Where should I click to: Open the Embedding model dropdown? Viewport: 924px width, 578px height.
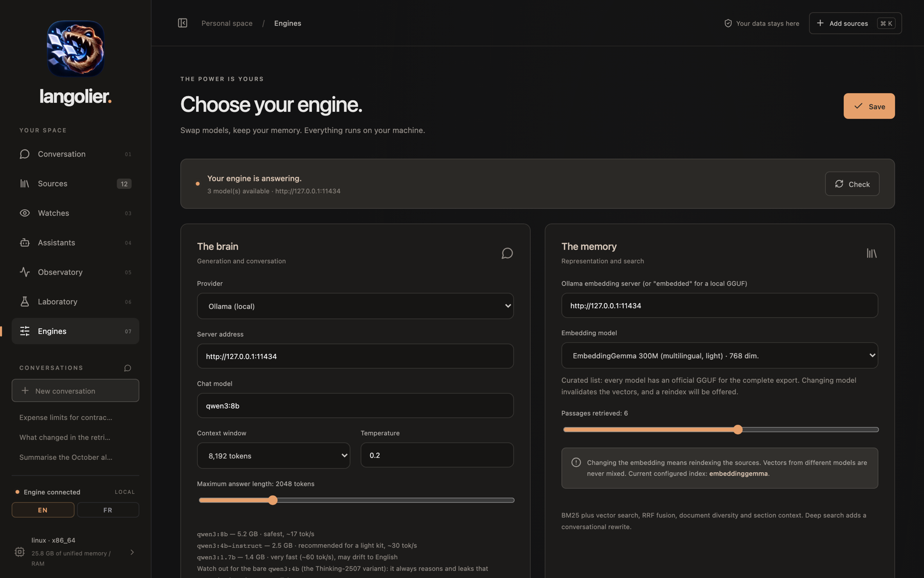(x=720, y=356)
